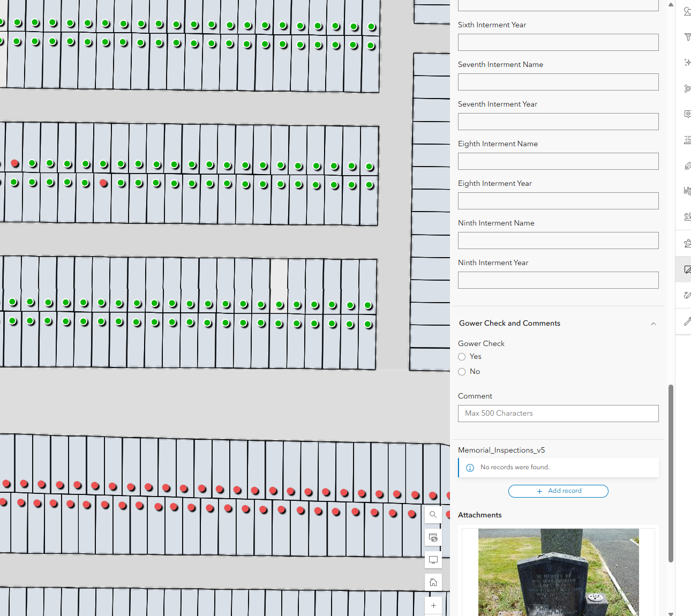Open the funnel filter tool in sidebar

[687, 37]
